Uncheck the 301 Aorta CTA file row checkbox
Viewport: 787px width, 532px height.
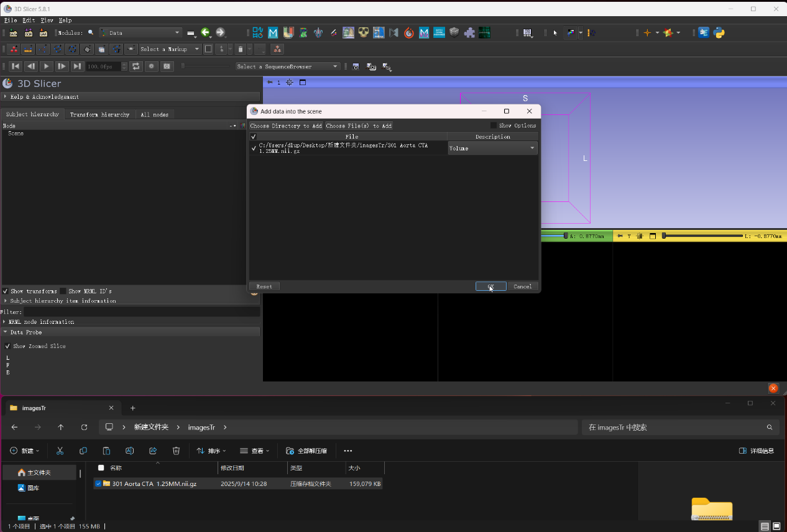click(x=254, y=148)
